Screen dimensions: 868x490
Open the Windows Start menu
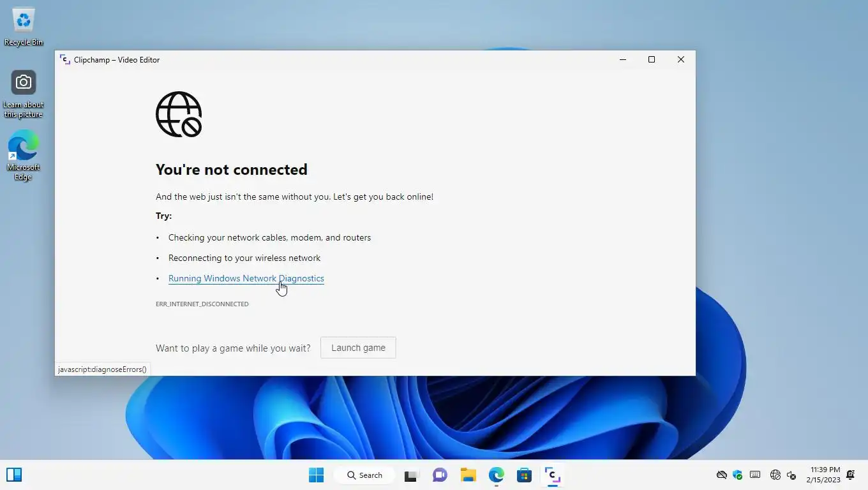tap(316, 475)
